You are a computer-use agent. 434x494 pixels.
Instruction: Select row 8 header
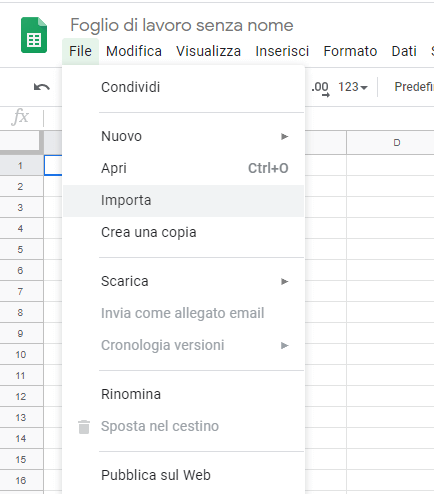tap(21, 312)
